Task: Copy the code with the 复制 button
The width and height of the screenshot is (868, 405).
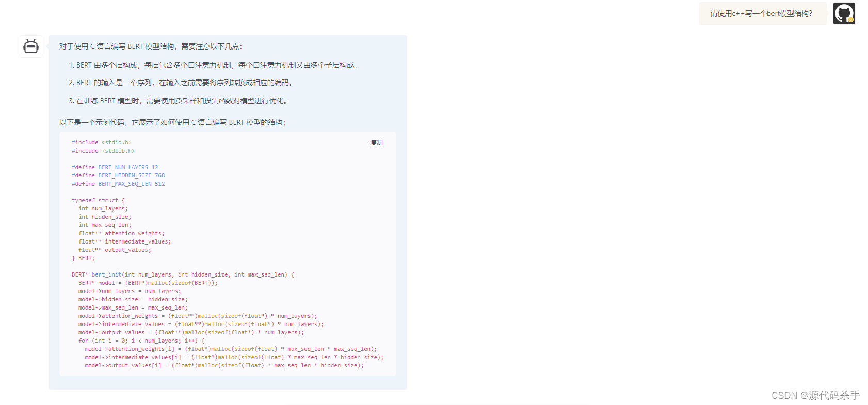Action: pos(376,143)
